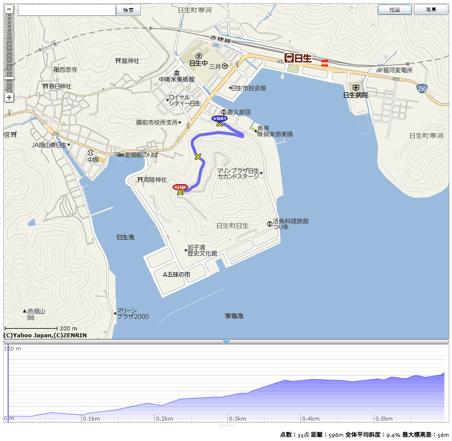The image size is (452, 441).
Task: Click the 中南米美術館 museum icon
Action: [x=177, y=73]
